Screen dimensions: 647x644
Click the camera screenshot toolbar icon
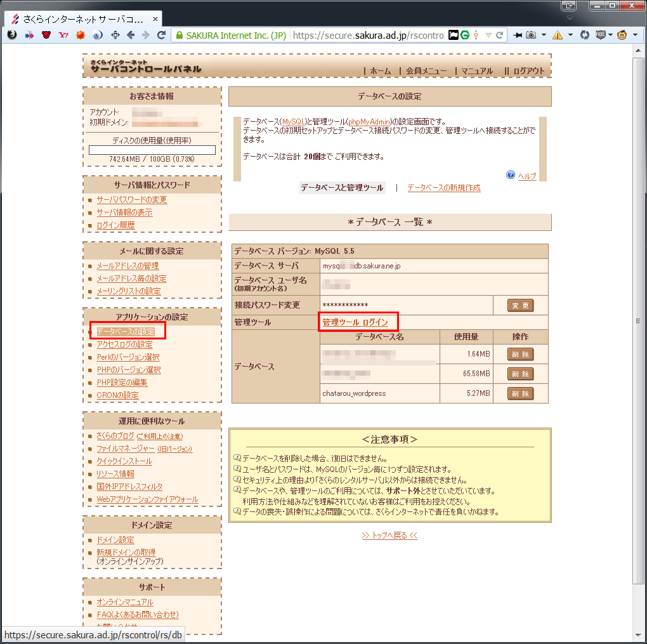pos(531,35)
